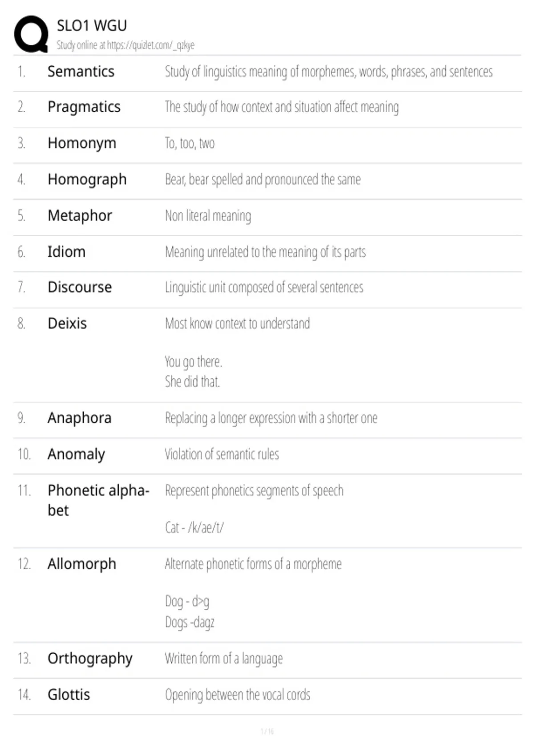Click the 'Opening between the vocal cords' definition
The height and width of the screenshot is (756, 534).
click(238, 695)
